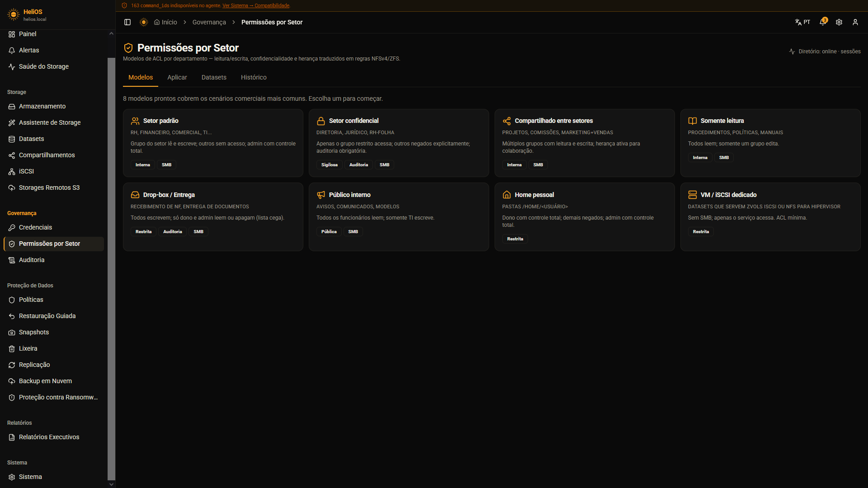Click the HeliOS sun logo in breadcrumb bar
The image size is (868, 488).
coord(144,22)
